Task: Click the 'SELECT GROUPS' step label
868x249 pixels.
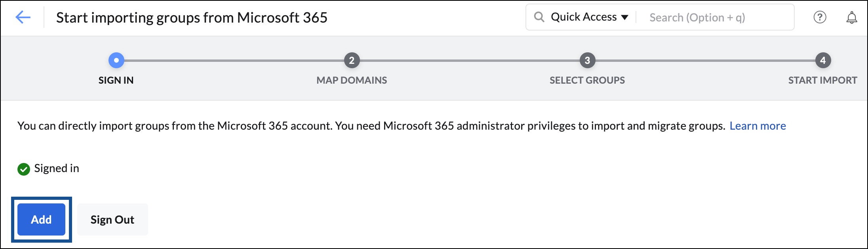Action: click(x=587, y=80)
